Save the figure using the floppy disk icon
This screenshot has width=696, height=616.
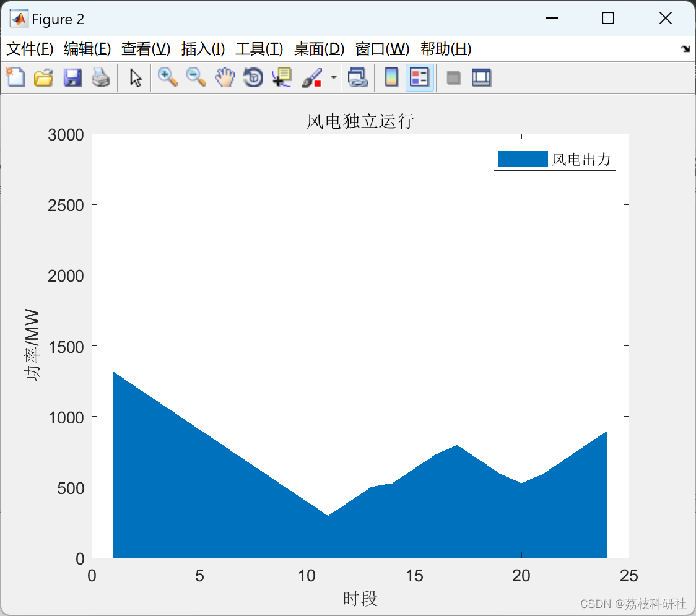click(72, 77)
